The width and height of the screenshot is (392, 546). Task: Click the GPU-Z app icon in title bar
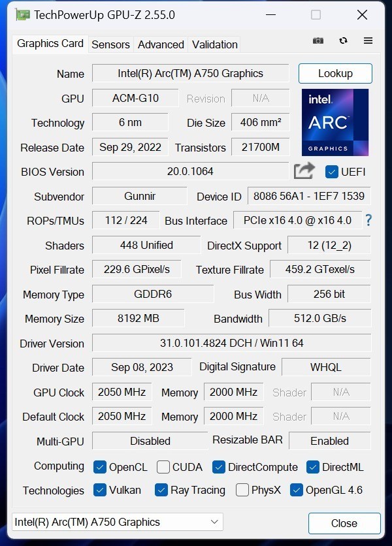pyautogui.click(x=22, y=15)
